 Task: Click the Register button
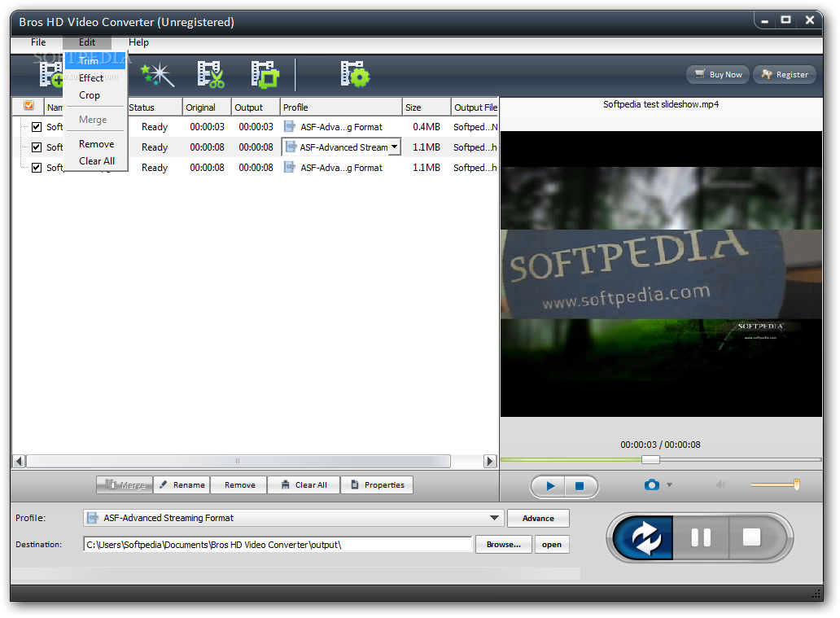coord(785,75)
